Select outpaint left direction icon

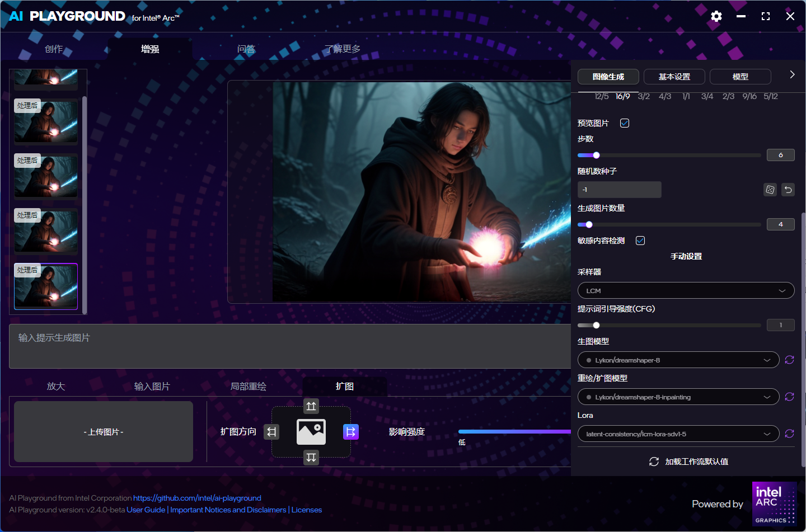tap(271, 432)
